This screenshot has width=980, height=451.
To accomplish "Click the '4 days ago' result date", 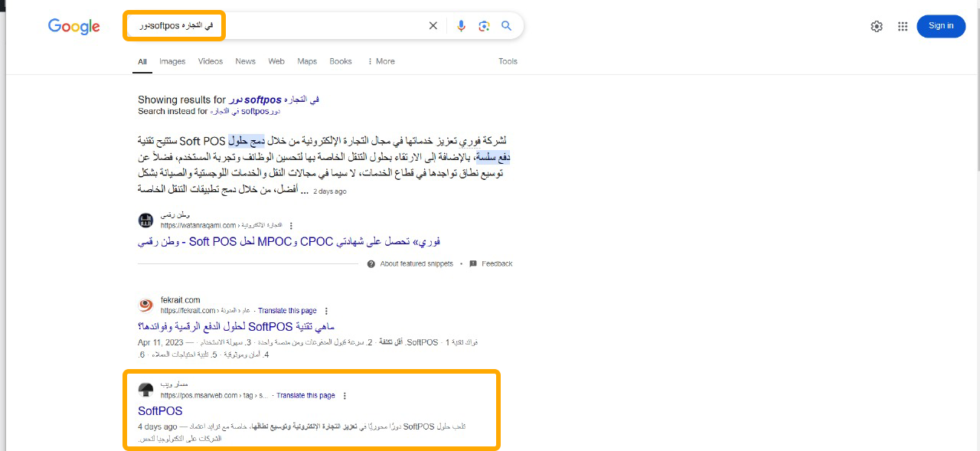I will [157, 426].
